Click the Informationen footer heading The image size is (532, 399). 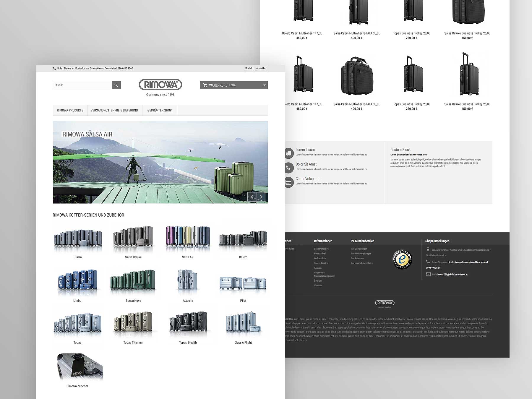pos(323,241)
